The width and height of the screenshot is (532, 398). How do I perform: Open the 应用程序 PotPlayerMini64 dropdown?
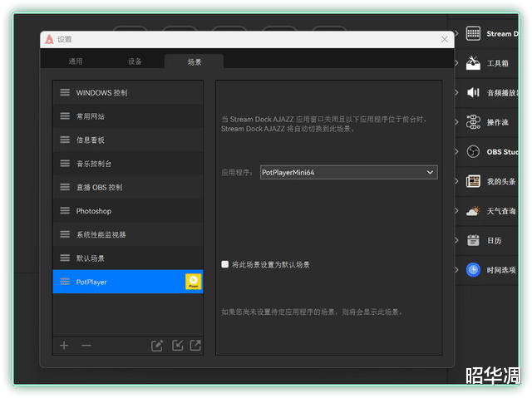(x=349, y=172)
